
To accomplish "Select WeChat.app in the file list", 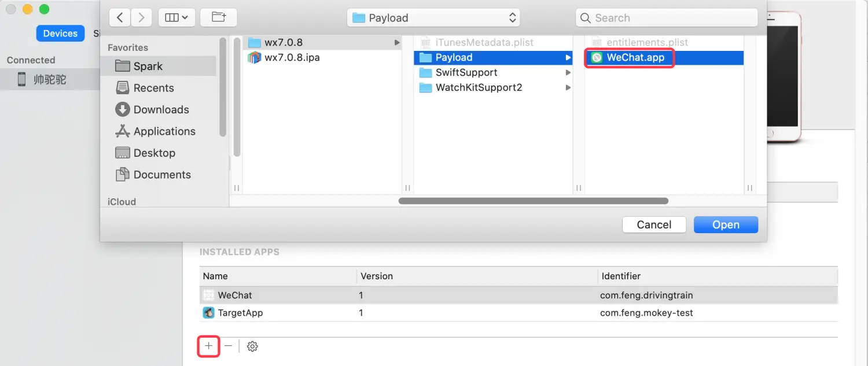I will 664,57.
